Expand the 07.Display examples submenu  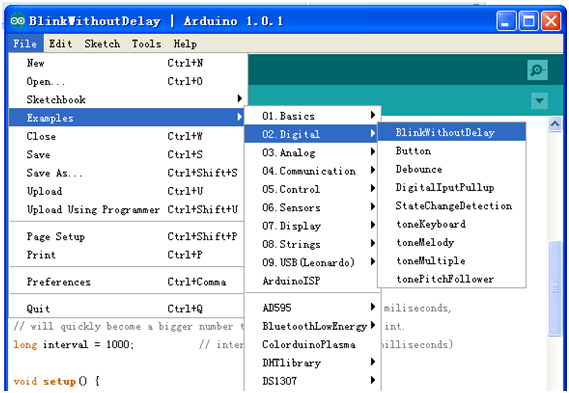coord(312,226)
